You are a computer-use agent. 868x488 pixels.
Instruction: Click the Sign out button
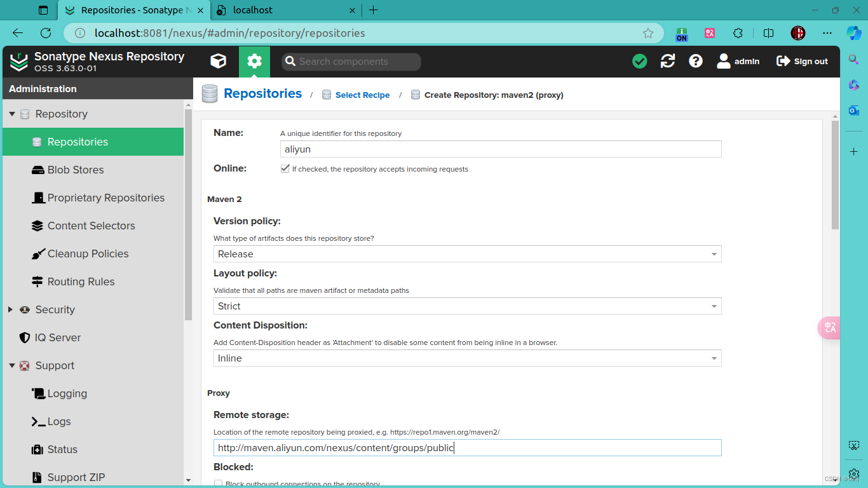802,61
